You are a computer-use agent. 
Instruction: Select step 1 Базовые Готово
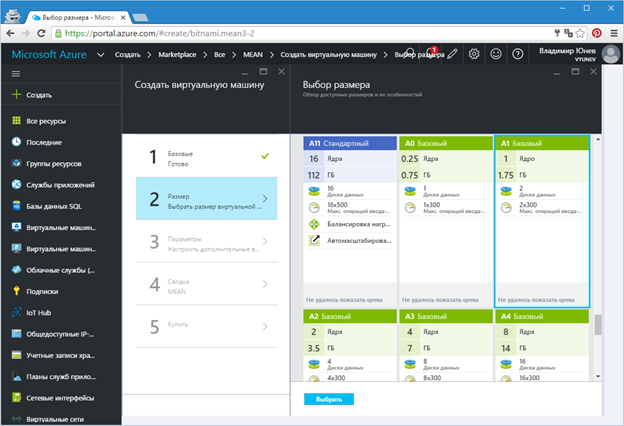click(x=207, y=156)
